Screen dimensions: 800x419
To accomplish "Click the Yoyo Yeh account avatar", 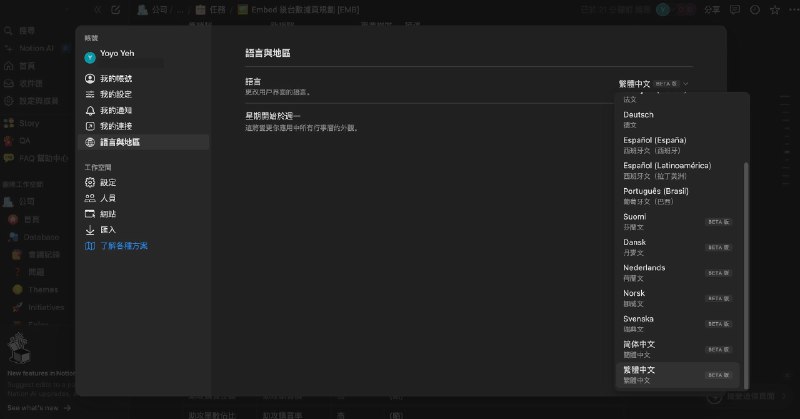I will 90,58.
